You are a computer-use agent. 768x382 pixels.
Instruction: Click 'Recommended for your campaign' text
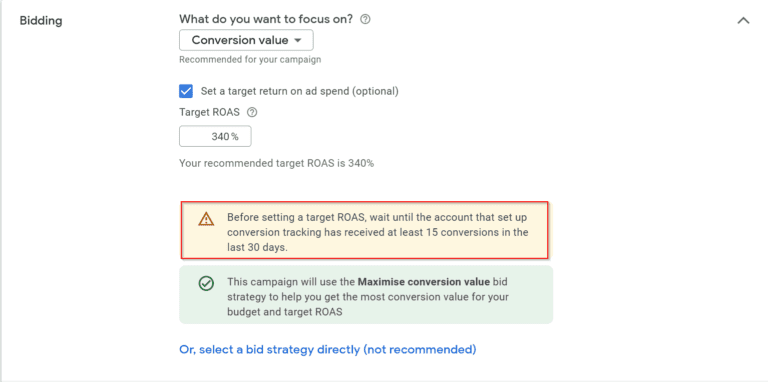250,60
